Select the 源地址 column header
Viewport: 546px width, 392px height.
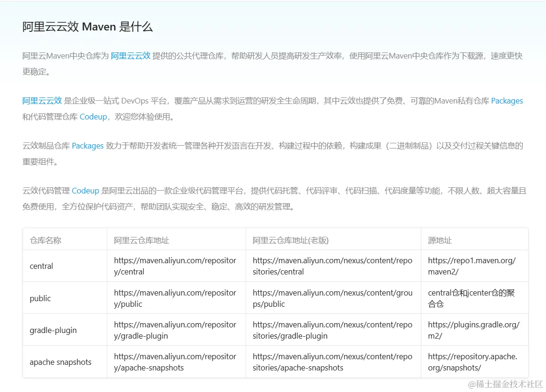pos(440,240)
